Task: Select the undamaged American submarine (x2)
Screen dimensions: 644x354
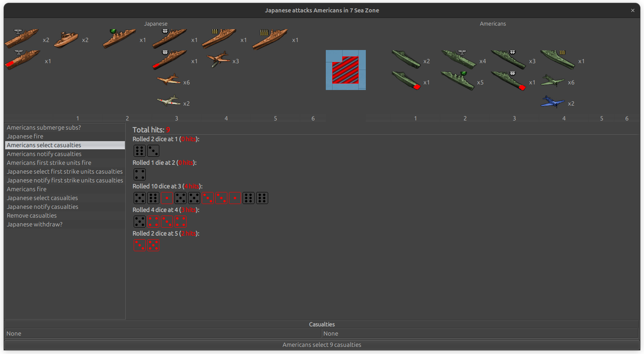Action: (405, 59)
